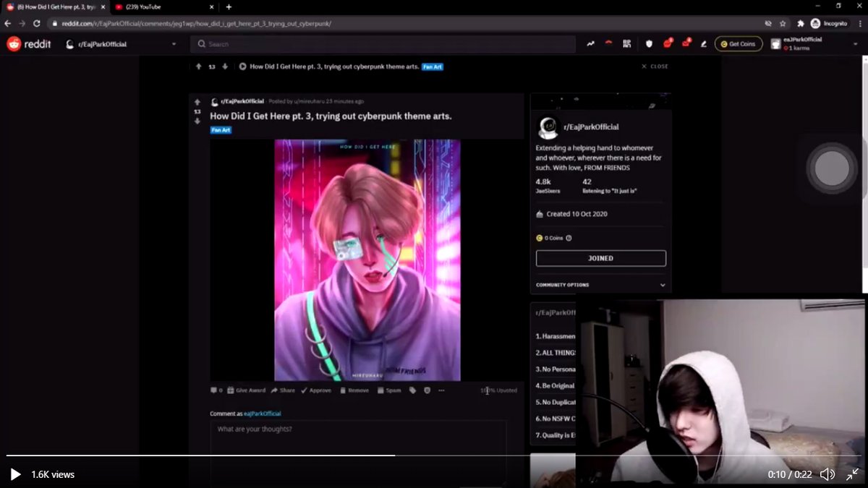Screen dimensions: 868x488
Task: Open r/EajParkOfficial name in sidebar card
Action: pos(591,127)
